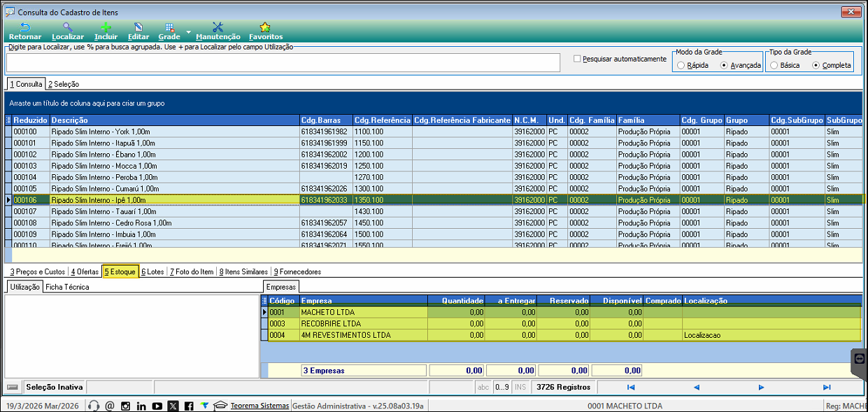Image resolution: width=868 pixels, height=412 pixels.
Task: Click Incluir to add an item
Action: coord(106,27)
